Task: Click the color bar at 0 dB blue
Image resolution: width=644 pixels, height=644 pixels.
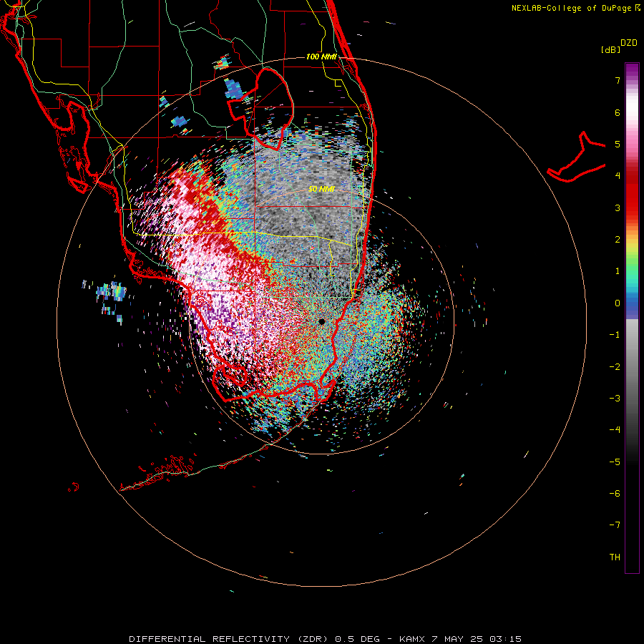Action: pos(632,303)
